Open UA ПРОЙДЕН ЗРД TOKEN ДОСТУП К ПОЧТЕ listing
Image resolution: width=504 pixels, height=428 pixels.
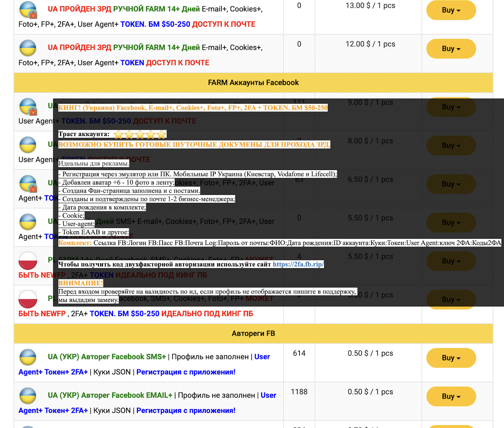click(x=140, y=55)
